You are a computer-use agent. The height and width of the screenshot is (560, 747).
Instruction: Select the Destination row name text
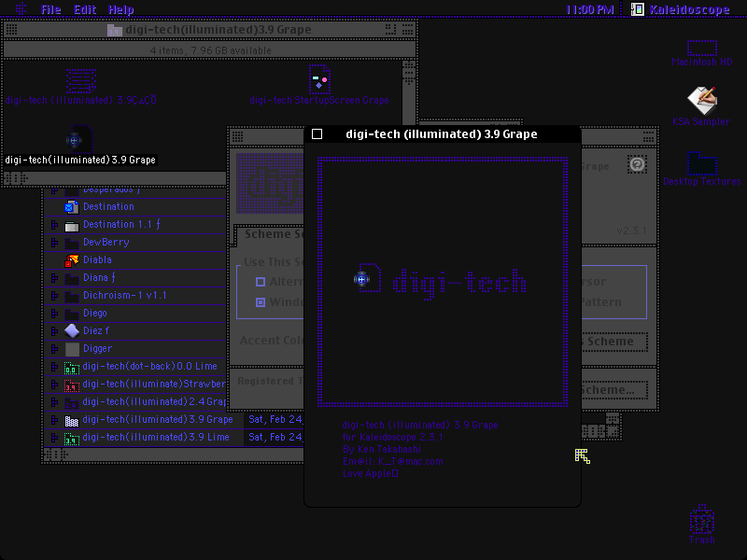108,206
